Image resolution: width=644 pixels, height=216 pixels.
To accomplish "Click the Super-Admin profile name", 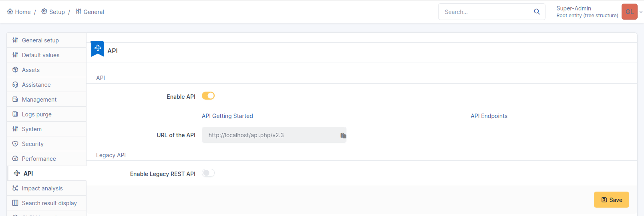I will click(574, 8).
